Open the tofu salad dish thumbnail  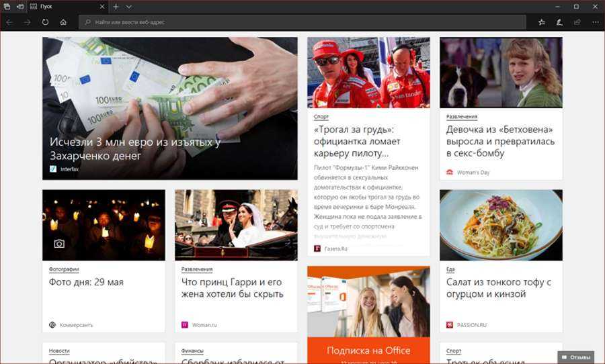[x=501, y=225]
